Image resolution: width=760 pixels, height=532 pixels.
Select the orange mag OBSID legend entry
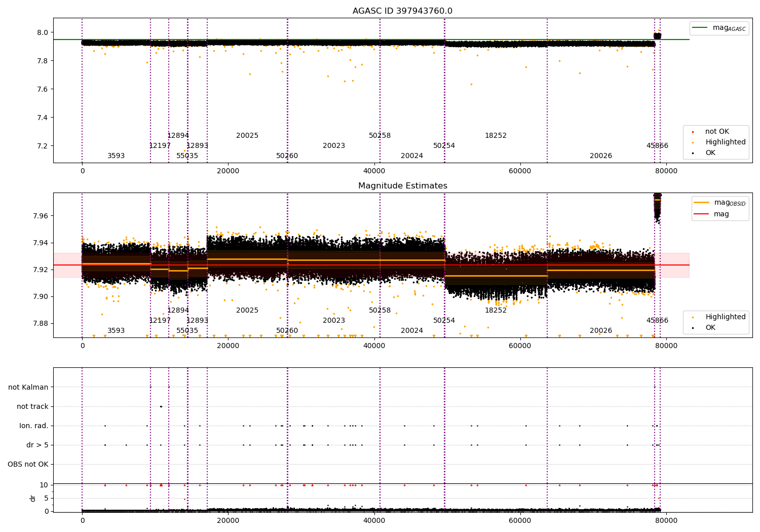coord(720,203)
